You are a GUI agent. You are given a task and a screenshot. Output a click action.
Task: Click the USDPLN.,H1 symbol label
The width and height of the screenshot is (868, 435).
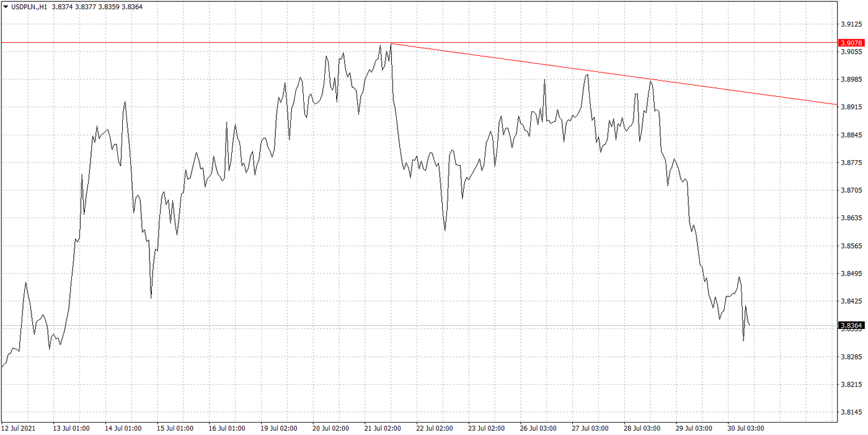[30, 7]
